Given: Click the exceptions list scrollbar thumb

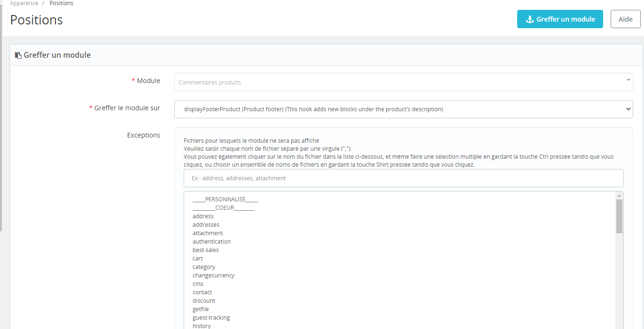Looking at the screenshot, I should (x=619, y=216).
